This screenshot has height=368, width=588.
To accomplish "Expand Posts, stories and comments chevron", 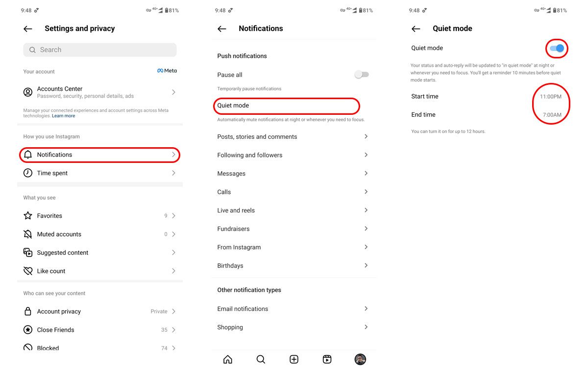I will pos(366,136).
